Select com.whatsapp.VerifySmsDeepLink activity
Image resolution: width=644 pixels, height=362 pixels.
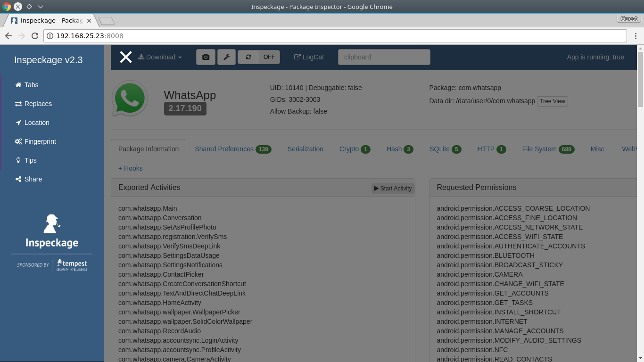pyautogui.click(x=169, y=246)
